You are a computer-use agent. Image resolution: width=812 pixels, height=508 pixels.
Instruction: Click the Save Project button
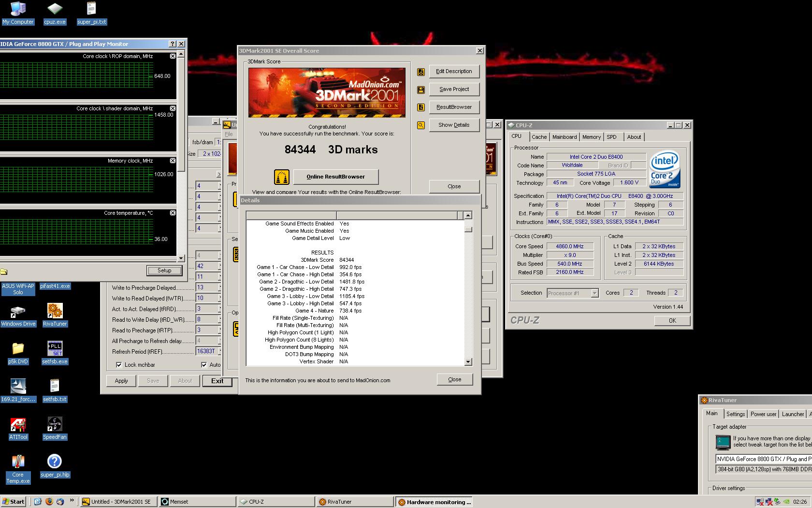click(x=454, y=89)
